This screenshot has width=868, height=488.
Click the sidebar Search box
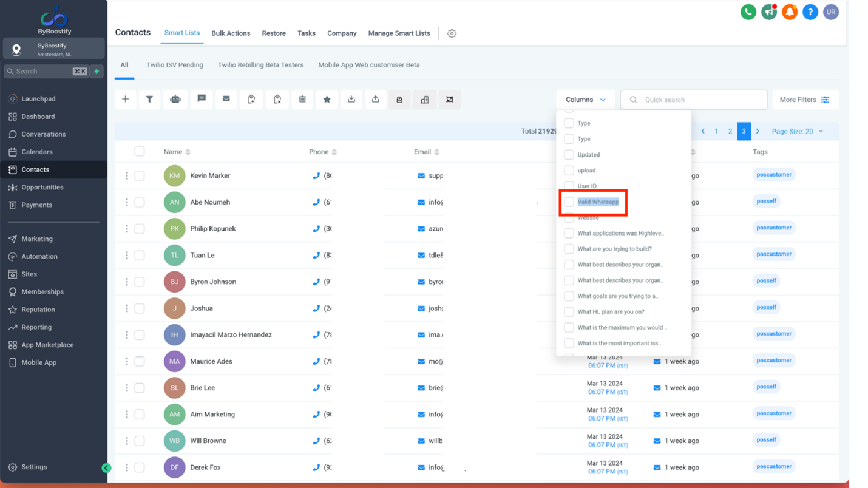[x=46, y=72]
